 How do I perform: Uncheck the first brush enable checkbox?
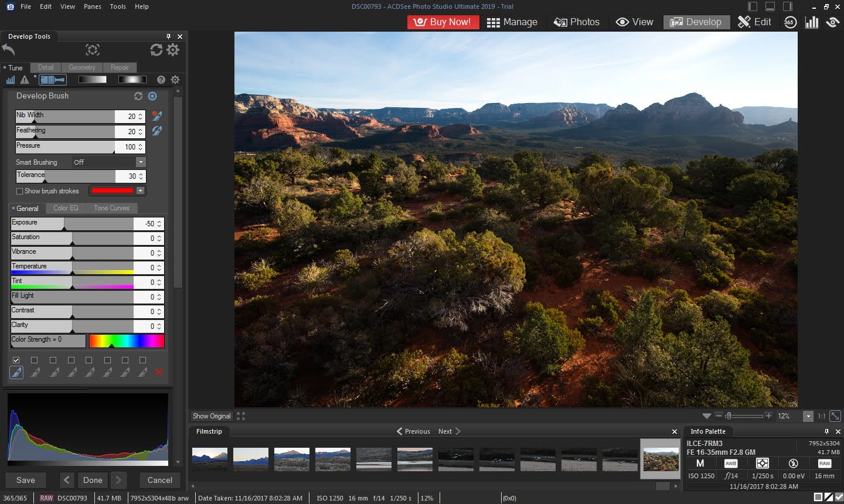[16, 360]
